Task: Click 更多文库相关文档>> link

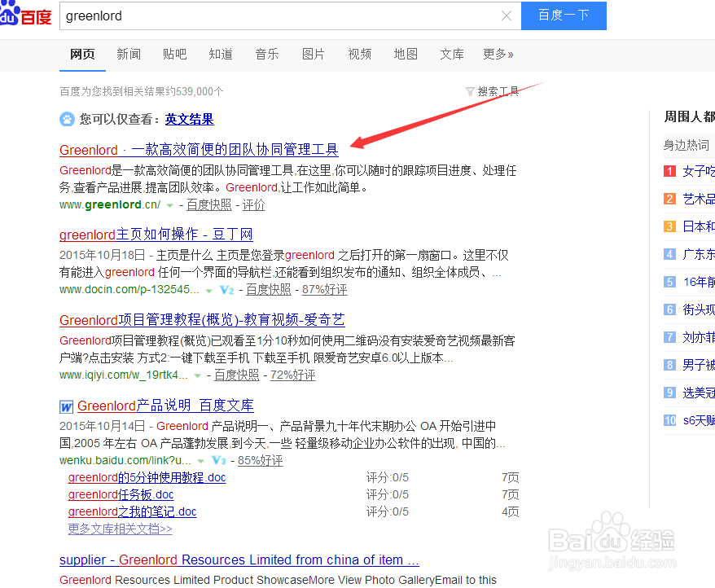Action: pos(120,529)
